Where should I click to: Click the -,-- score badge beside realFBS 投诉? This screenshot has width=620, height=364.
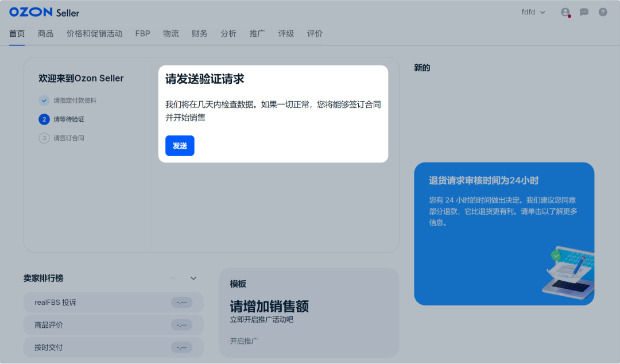pyautogui.click(x=181, y=301)
